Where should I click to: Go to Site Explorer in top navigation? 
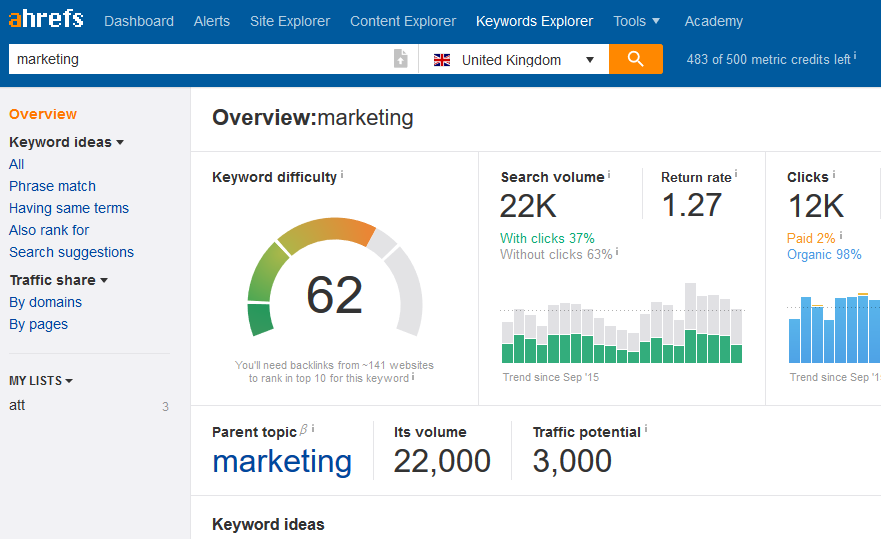coord(289,21)
